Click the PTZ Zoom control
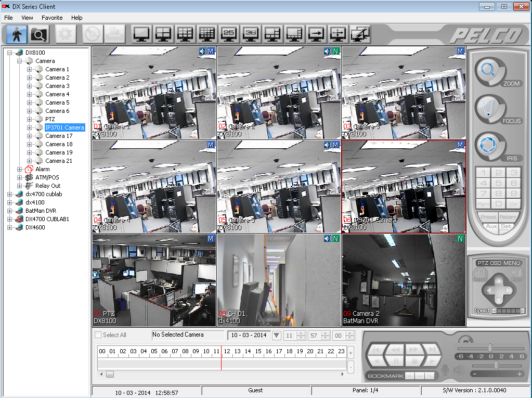The image size is (532, 398). 490,72
